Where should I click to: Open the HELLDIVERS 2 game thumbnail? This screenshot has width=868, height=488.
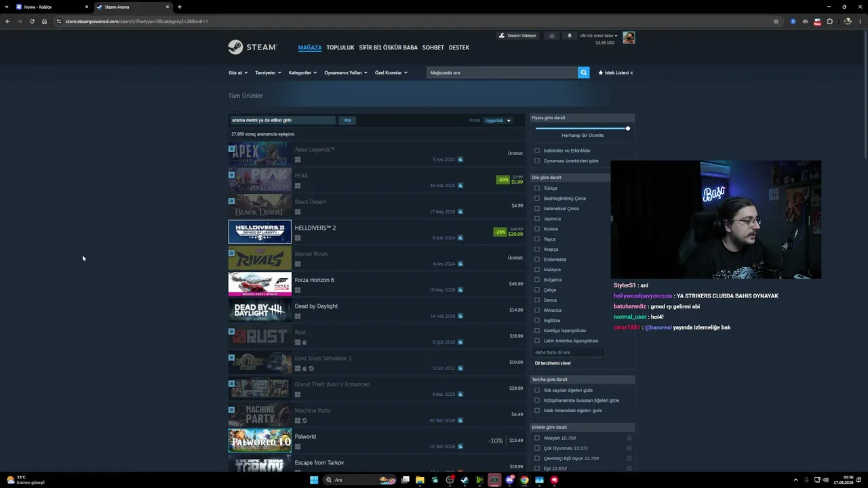pyautogui.click(x=260, y=232)
